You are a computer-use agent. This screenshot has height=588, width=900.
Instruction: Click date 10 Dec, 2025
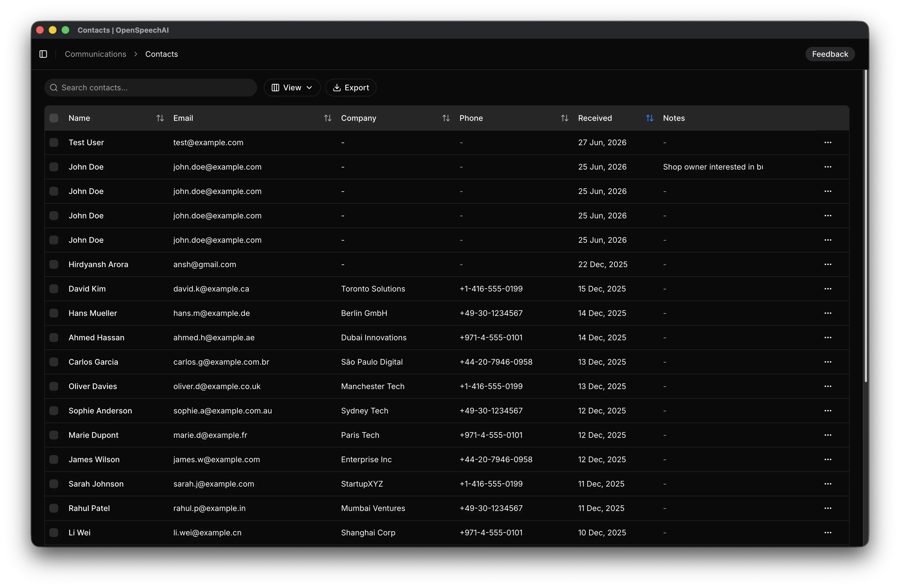click(602, 533)
